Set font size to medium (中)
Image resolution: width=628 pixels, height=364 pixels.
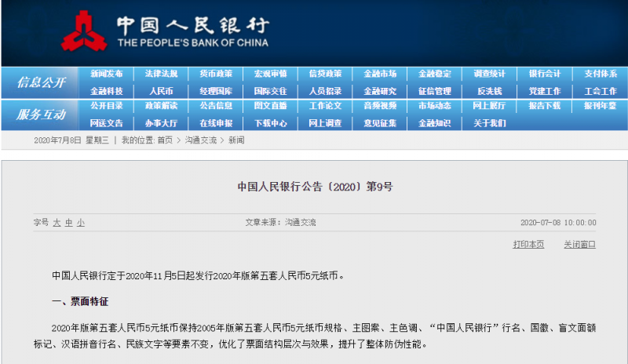pos(69,223)
